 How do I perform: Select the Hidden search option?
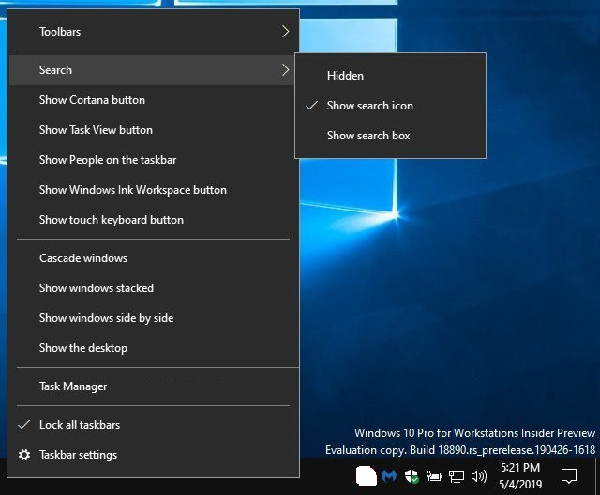click(x=390, y=76)
